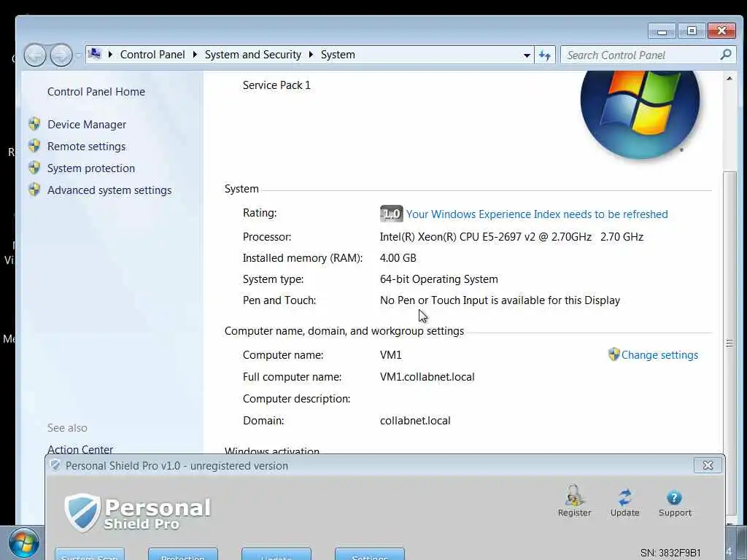Click full computer name VM1.collabnet.local
The width and height of the screenshot is (747, 560).
coord(427,377)
